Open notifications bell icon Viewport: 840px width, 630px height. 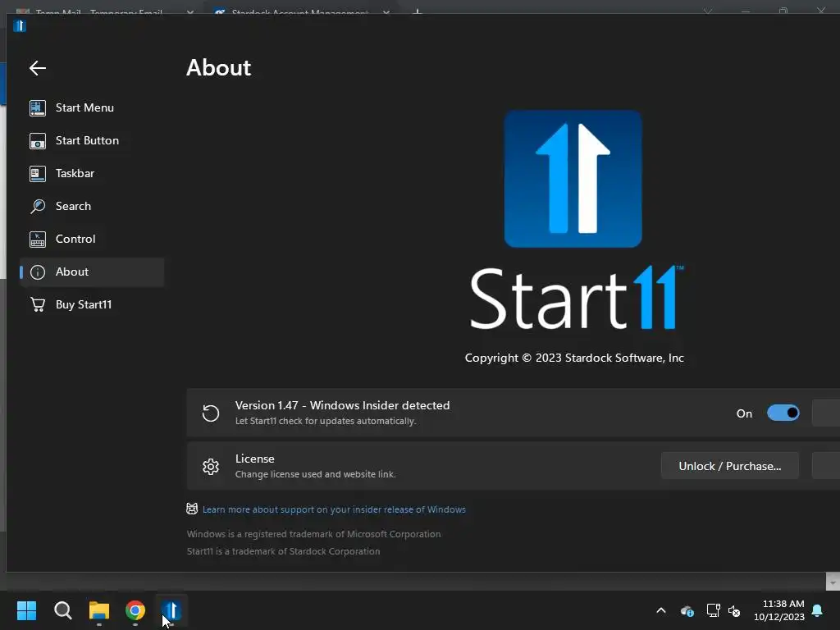(818, 610)
